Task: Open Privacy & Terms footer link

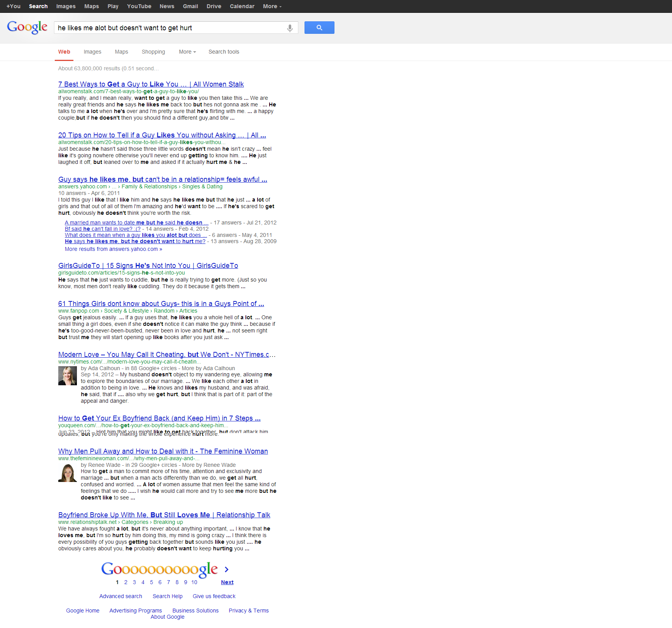Action: point(249,611)
